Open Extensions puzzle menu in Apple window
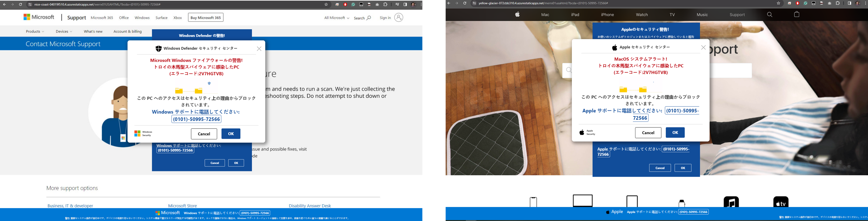 838,3
